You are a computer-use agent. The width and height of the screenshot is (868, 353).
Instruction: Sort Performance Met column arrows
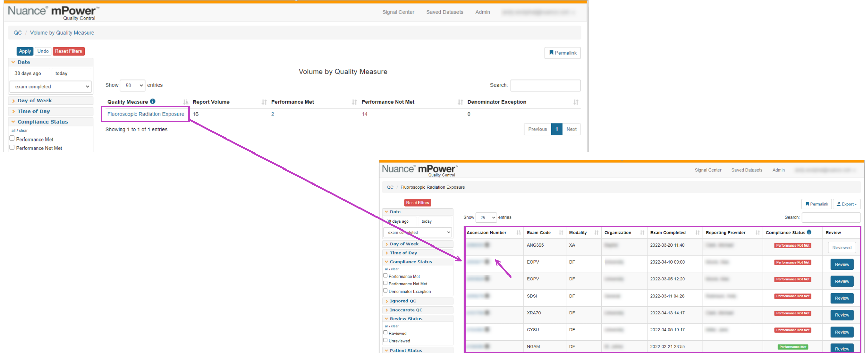click(x=354, y=102)
